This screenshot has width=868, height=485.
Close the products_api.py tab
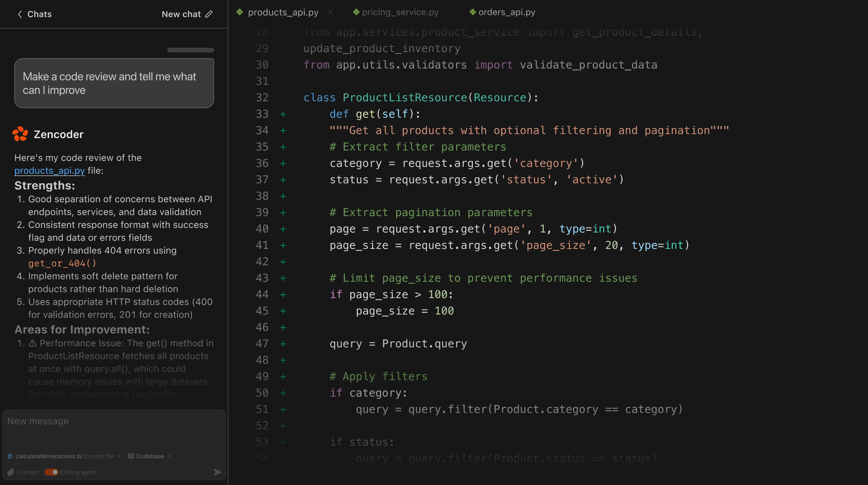click(330, 12)
